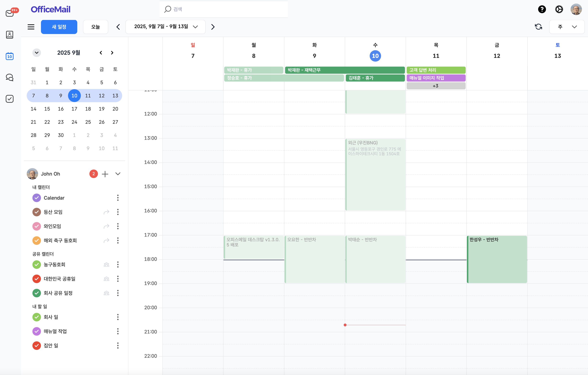Open the 주 view selector dropdown

[566, 27]
